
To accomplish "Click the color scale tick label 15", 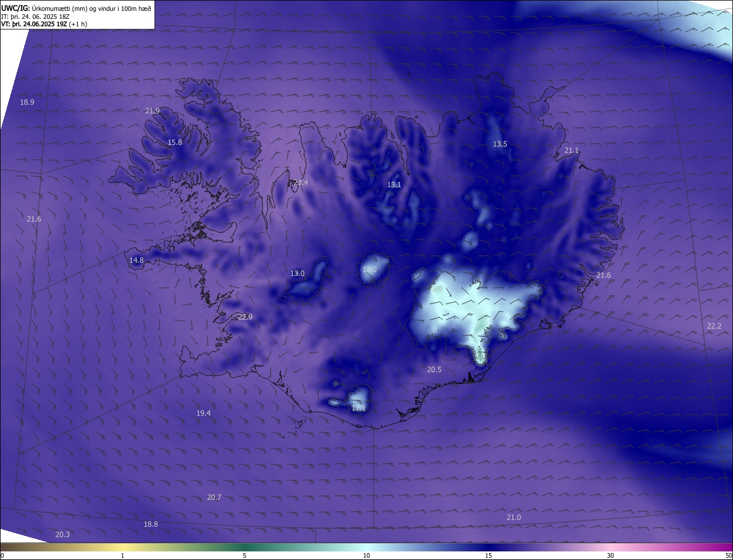I will coord(488,555).
